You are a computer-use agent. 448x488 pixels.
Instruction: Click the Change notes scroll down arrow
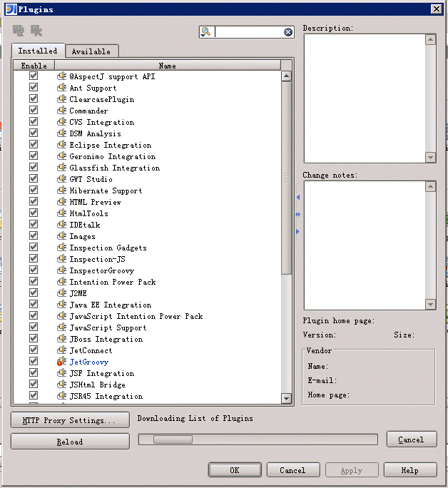point(431,305)
